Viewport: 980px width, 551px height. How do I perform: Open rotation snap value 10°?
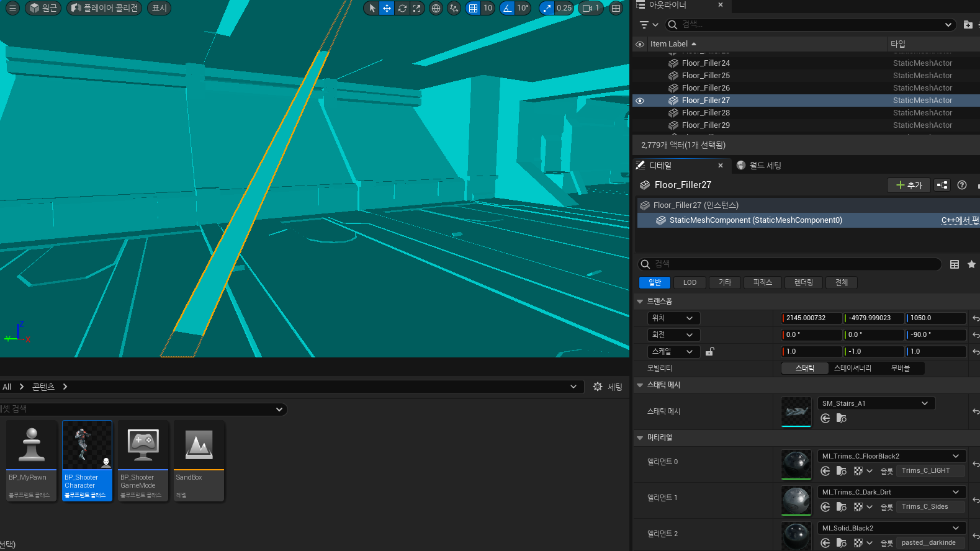[523, 8]
